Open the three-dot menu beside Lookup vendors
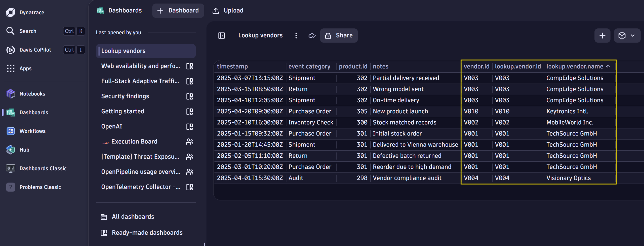The image size is (644, 246). 296,36
